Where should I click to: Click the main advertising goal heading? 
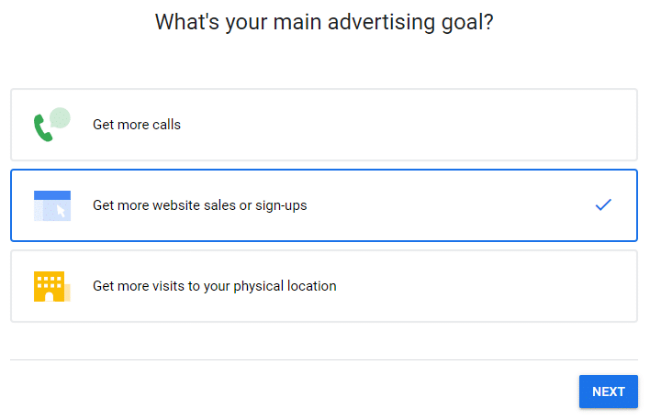point(324,22)
